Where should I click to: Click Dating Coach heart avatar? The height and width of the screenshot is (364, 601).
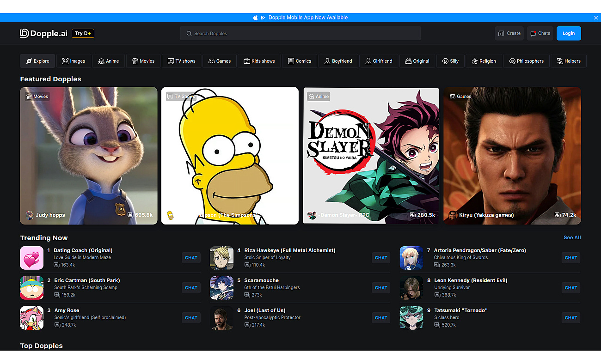pos(32,258)
